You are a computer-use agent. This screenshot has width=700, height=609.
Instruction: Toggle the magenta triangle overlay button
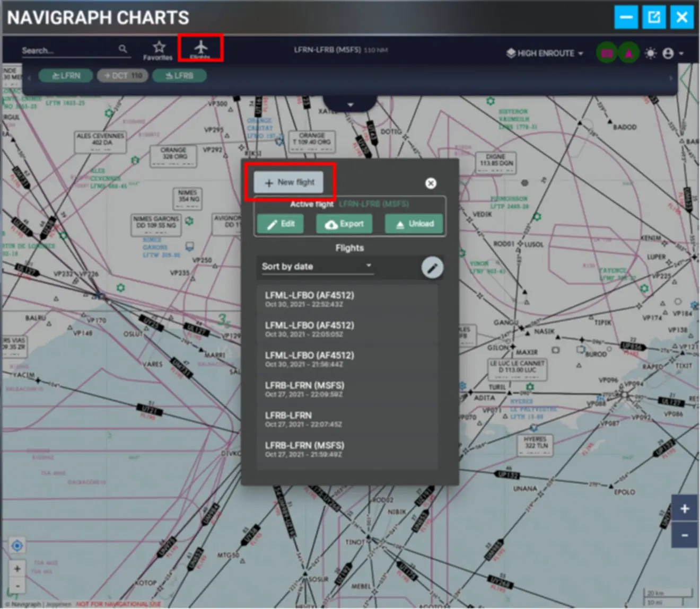(628, 53)
